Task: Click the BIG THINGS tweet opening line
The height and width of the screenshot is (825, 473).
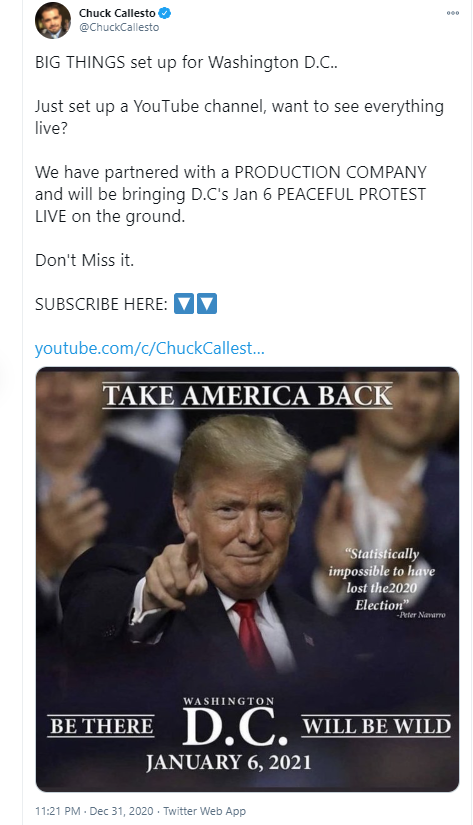Action: 186,63
